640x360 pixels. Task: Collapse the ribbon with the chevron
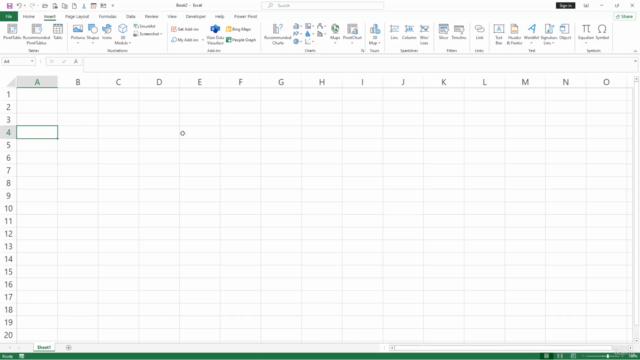pos(635,51)
